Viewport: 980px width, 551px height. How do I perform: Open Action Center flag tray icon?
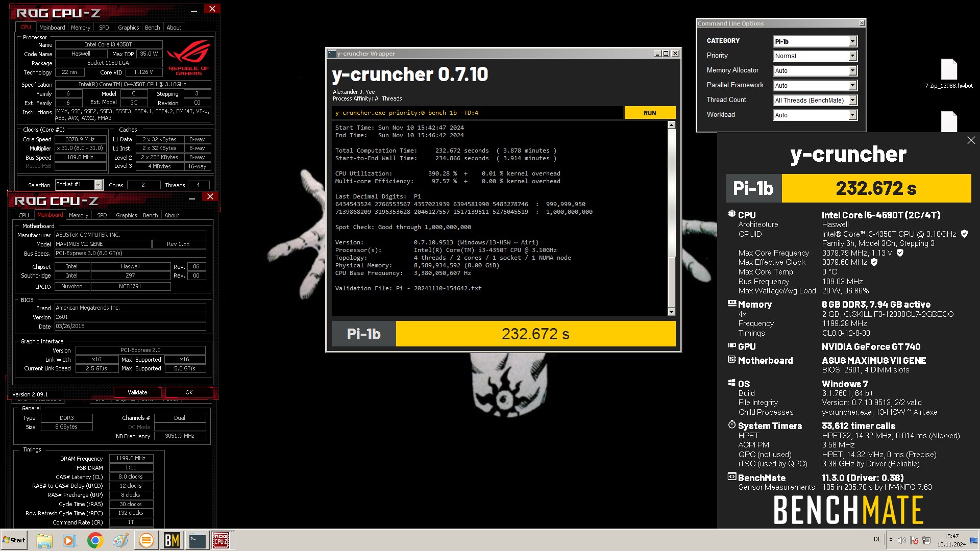[x=914, y=540]
